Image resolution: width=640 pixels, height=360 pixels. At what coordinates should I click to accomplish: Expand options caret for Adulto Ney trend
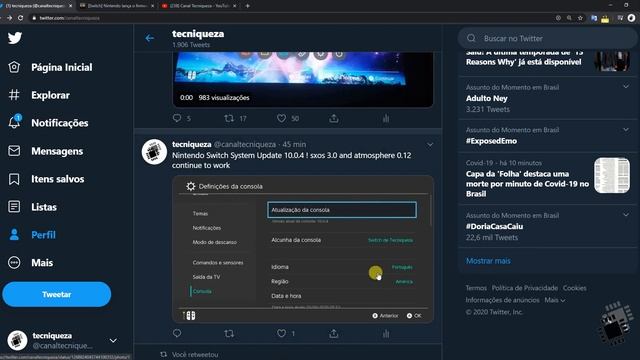pyautogui.click(x=626, y=87)
